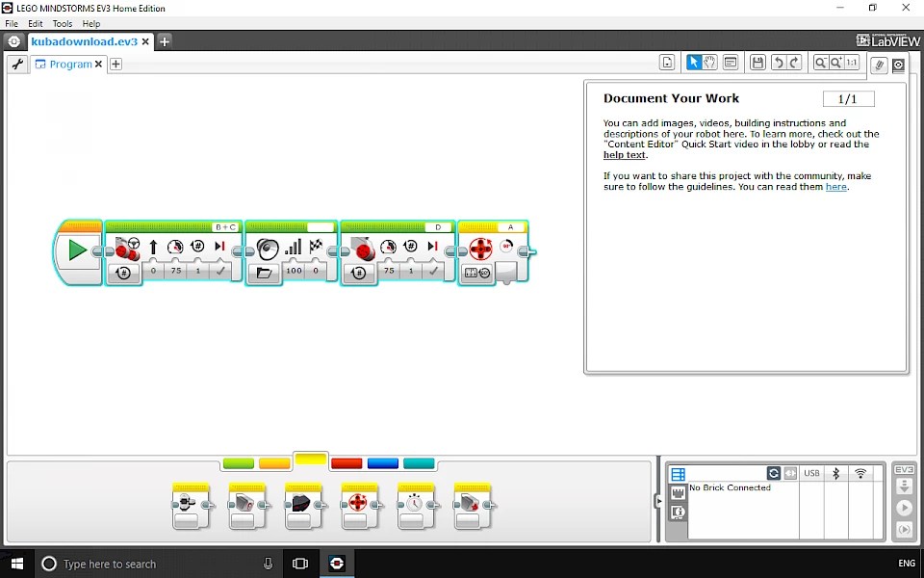924x578 pixels.
Task: Edit power value 75 on Large Motor block
Action: [x=389, y=271]
